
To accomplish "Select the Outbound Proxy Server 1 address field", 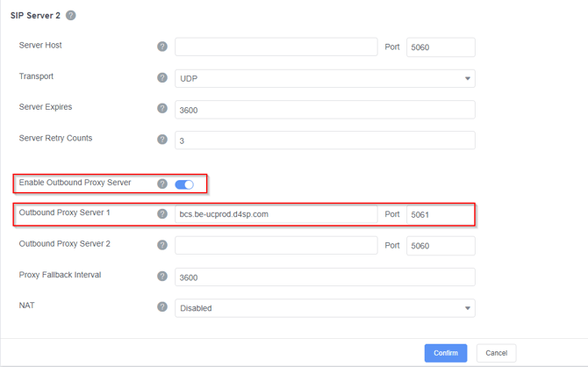I will click(x=276, y=214).
